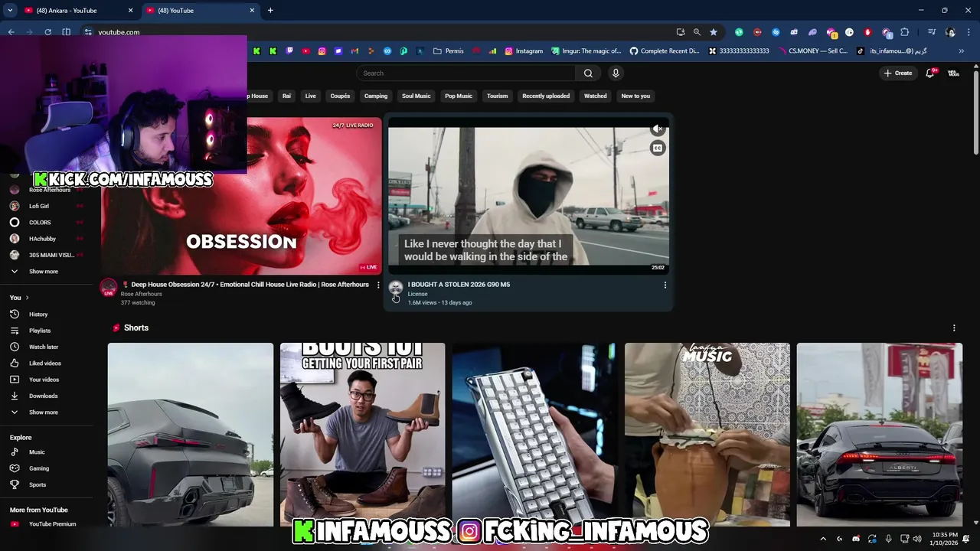Open menu for I BOUGHT A STOLEN G90 video
This screenshot has height=551, width=980.
point(665,285)
